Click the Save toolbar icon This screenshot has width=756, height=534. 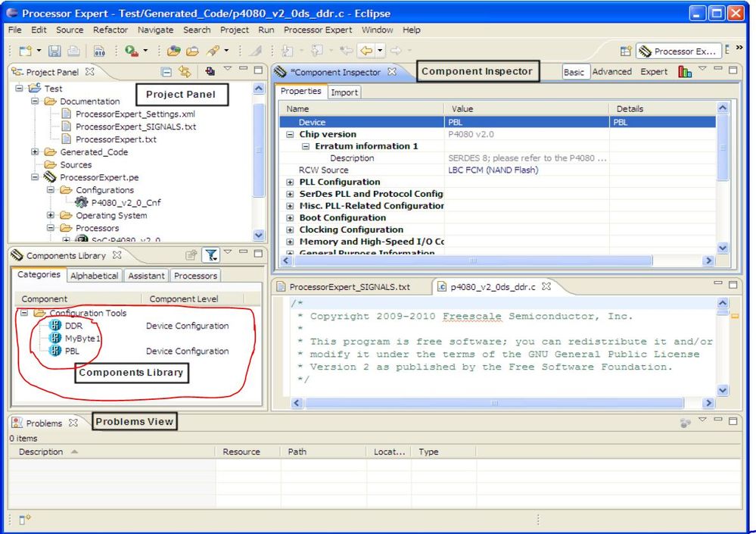[x=54, y=51]
